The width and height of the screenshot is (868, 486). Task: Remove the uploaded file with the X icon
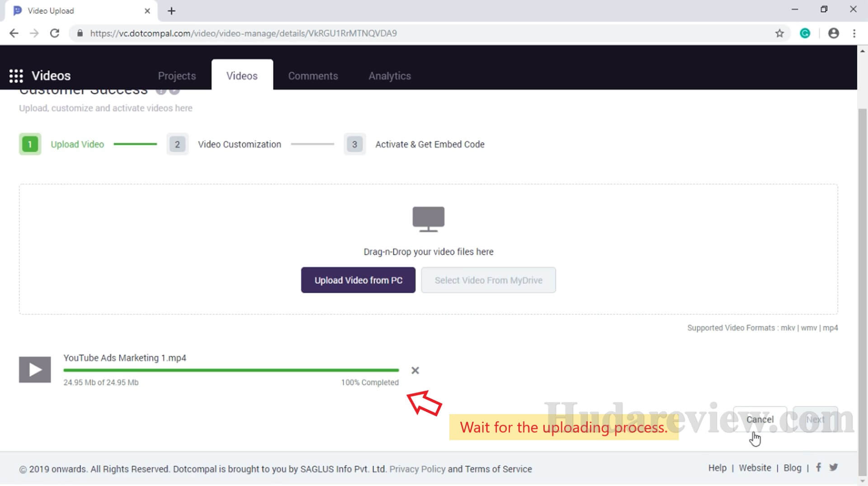pyautogui.click(x=415, y=370)
